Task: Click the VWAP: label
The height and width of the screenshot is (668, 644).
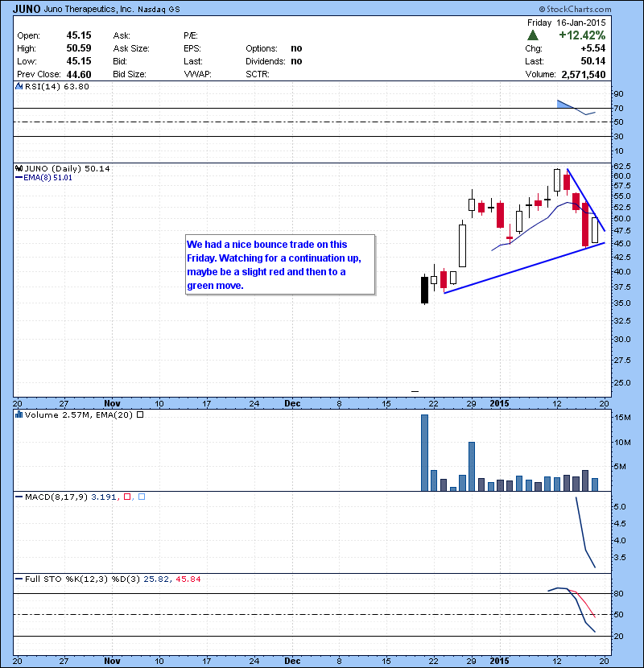Action: click(197, 75)
